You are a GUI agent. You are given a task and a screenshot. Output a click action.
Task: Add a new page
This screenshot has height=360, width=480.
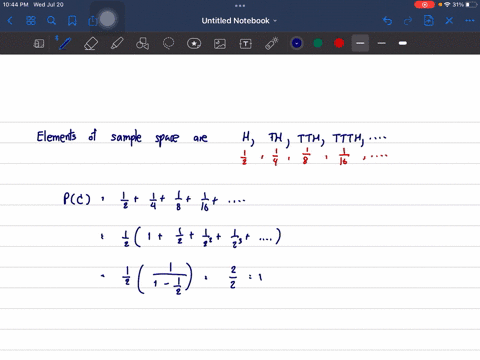point(428,21)
